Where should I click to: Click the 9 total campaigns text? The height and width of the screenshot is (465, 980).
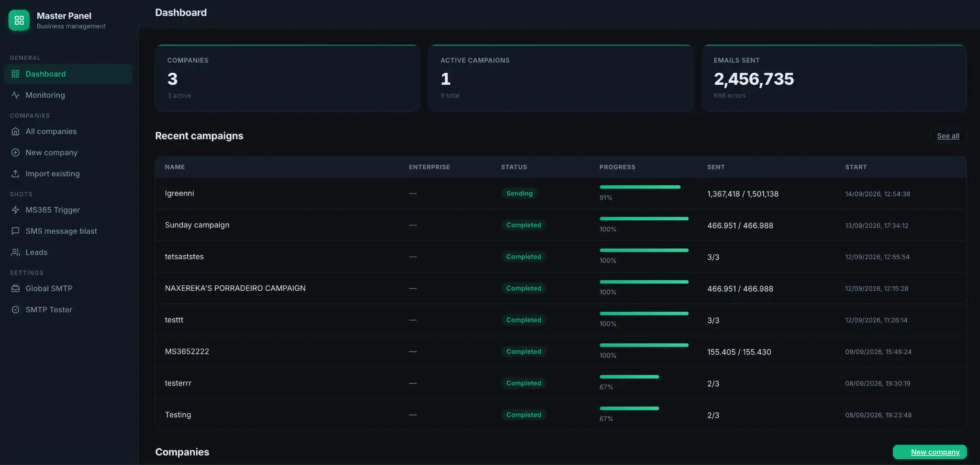point(450,95)
